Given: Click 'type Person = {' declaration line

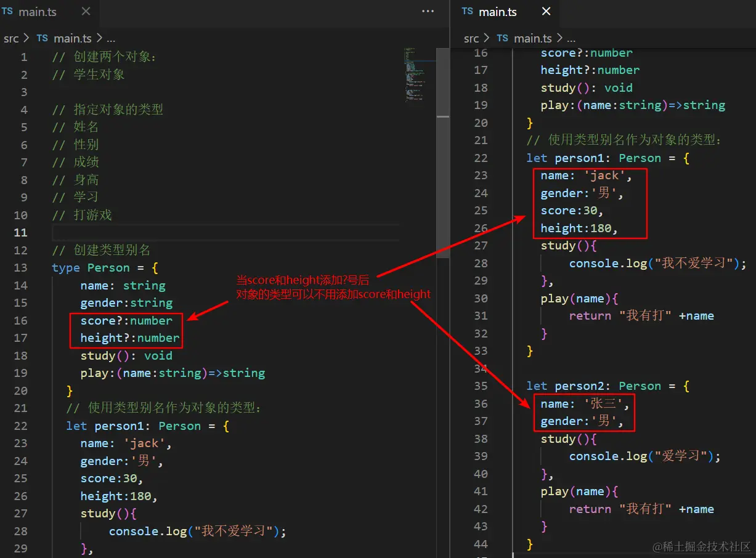Looking at the screenshot, I should [105, 268].
